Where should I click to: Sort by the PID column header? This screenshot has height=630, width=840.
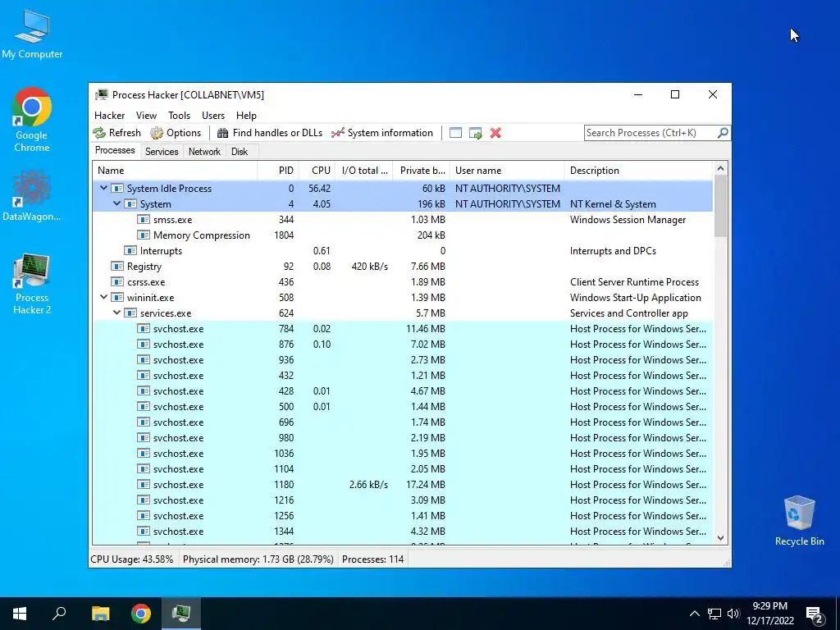(x=278, y=171)
